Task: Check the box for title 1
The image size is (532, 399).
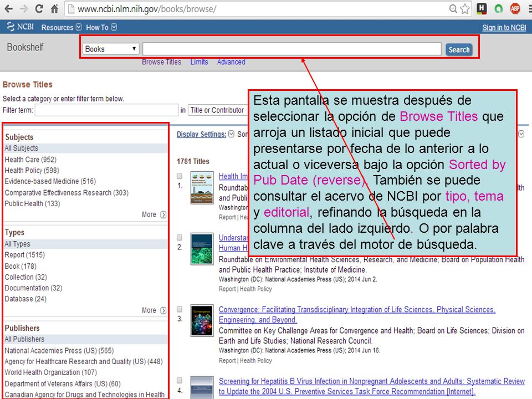Action: tap(180, 176)
